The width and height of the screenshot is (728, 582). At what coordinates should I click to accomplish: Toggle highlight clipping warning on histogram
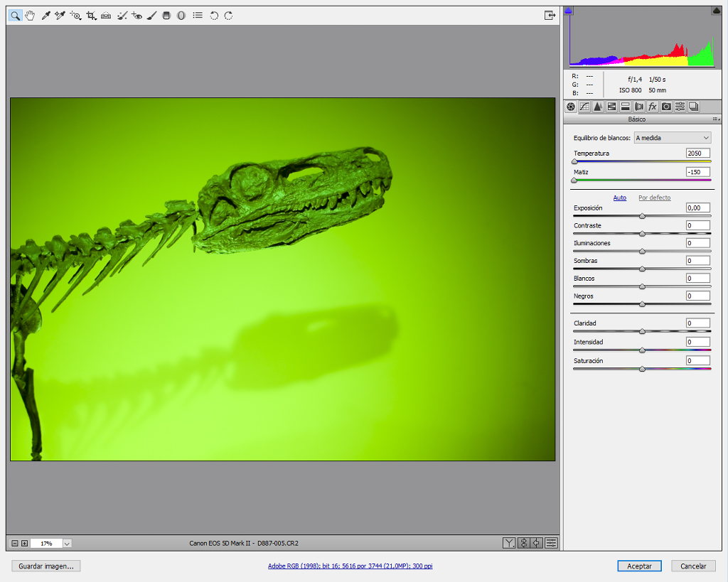pos(717,10)
